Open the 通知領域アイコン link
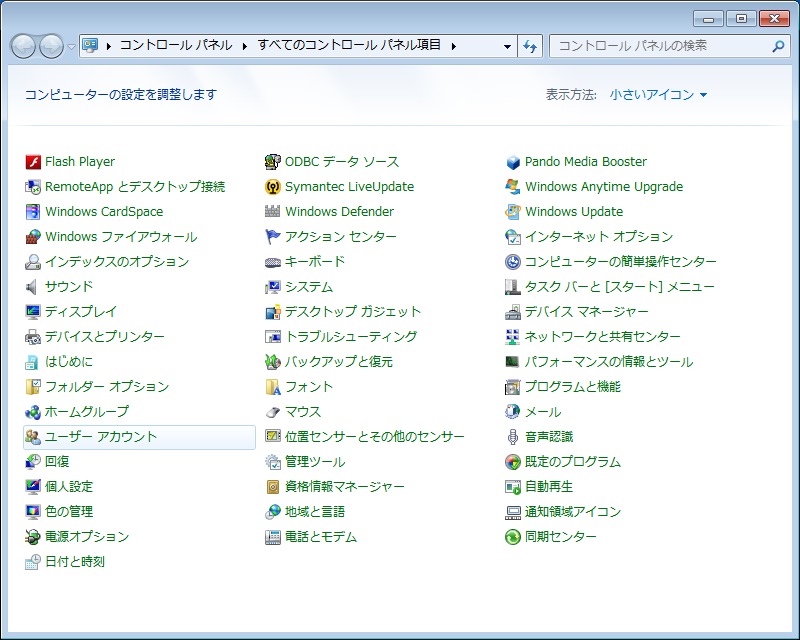 click(573, 512)
